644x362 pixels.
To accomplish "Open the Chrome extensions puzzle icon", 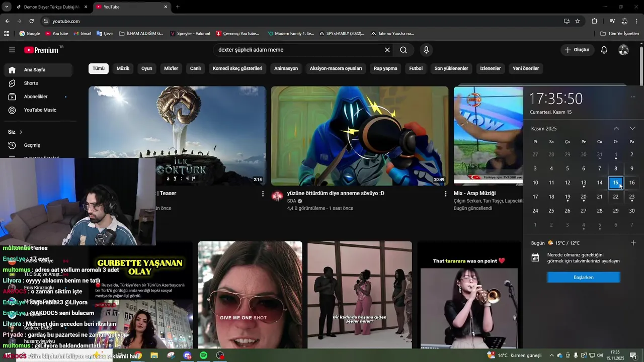I will point(594,21).
